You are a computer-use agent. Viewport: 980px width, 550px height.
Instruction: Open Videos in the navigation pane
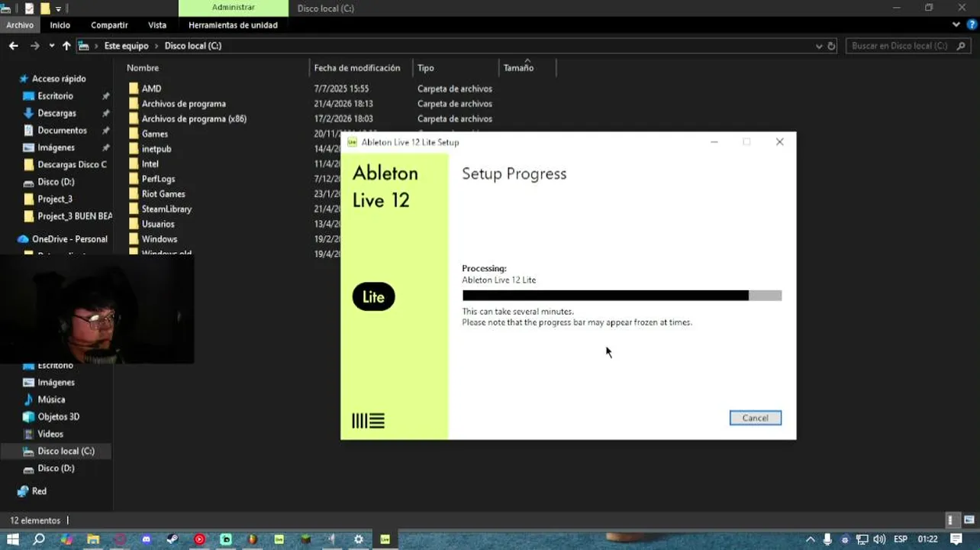click(x=50, y=434)
